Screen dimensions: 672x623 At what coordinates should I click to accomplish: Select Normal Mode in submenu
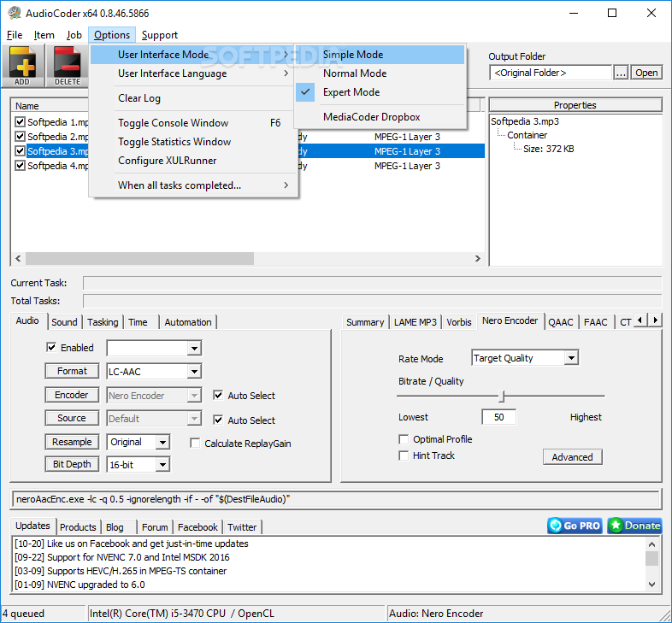(380, 73)
